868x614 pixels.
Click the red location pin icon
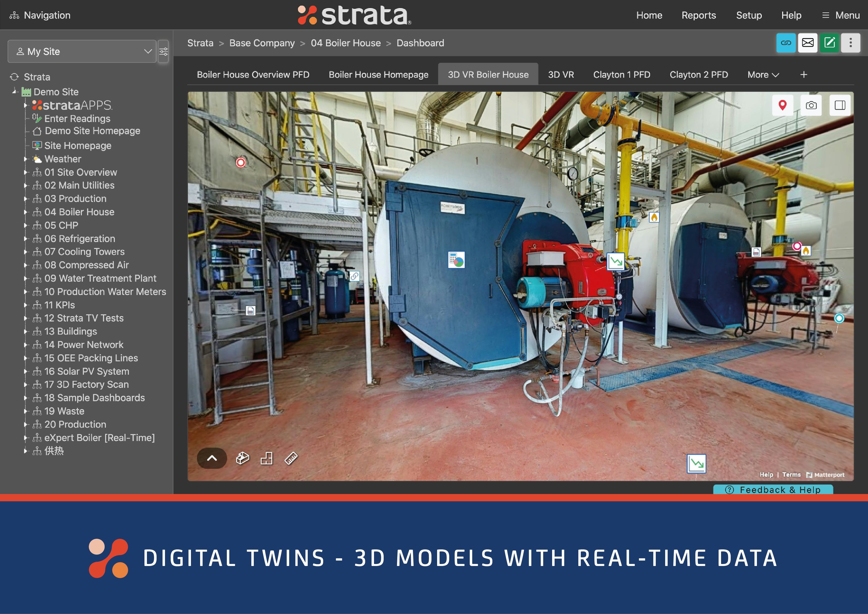pos(783,105)
